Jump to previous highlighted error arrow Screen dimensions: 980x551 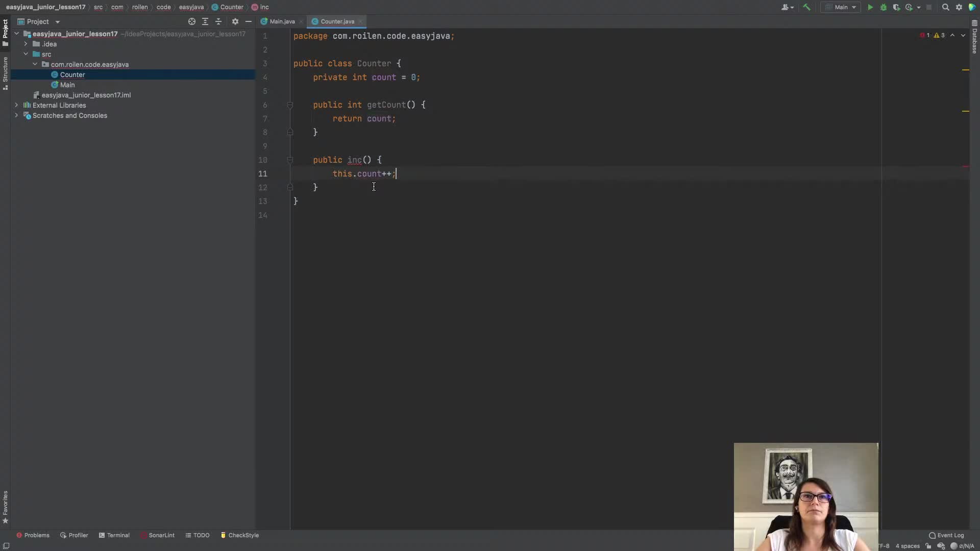tap(952, 35)
